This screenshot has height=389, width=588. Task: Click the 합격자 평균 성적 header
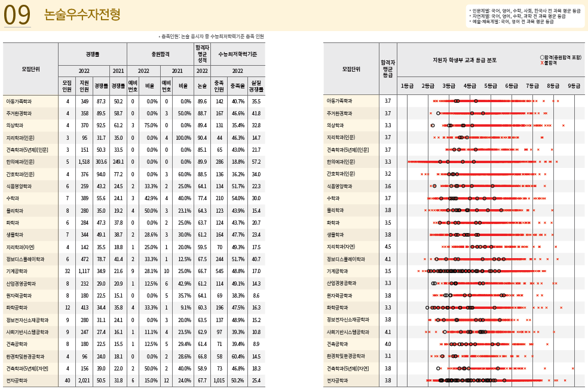click(x=202, y=54)
